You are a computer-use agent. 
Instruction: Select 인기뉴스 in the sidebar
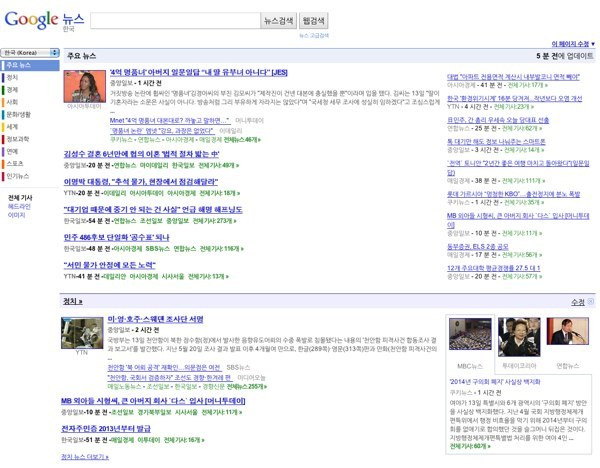[x=18, y=176]
